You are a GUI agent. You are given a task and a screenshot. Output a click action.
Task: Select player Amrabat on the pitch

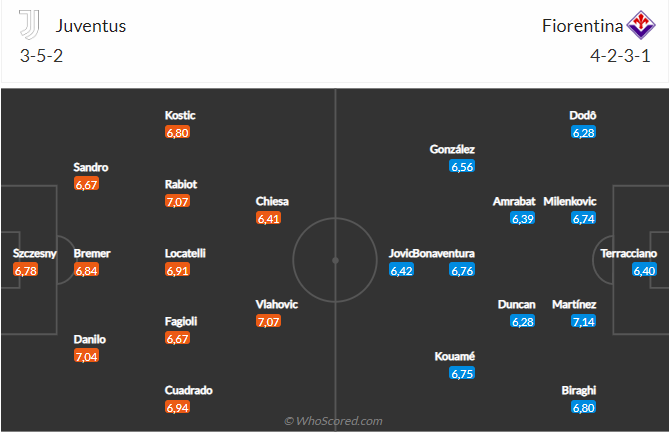(x=515, y=201)
